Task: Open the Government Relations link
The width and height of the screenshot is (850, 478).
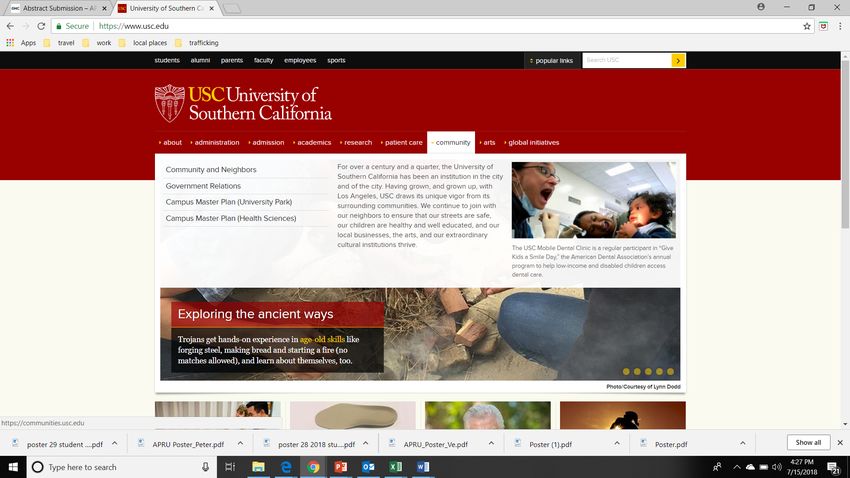Action: coord(203,186)
